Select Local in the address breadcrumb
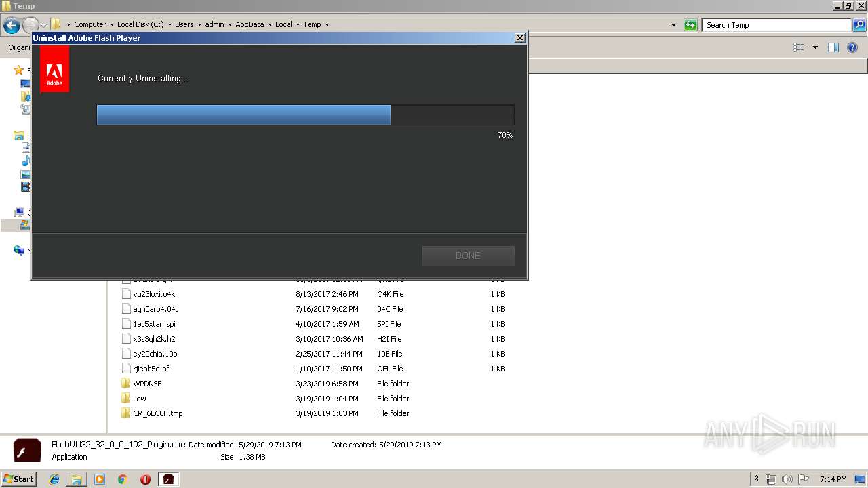 283,24
